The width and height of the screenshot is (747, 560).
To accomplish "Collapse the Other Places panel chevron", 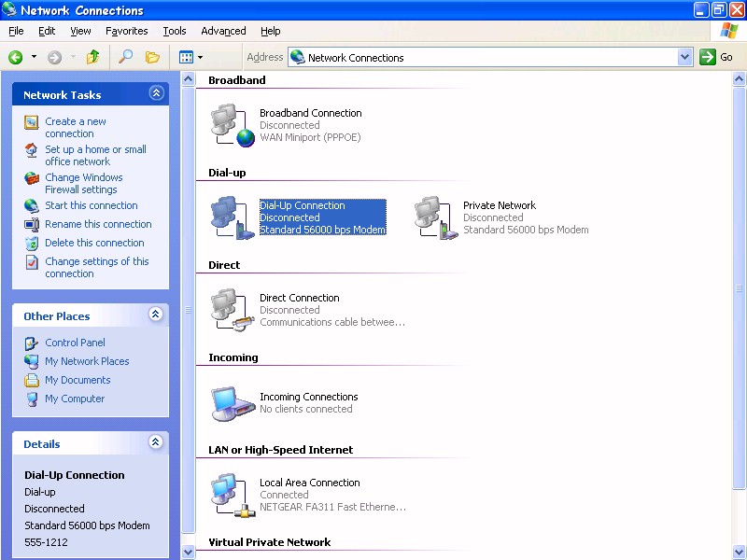I will (155, 314).
